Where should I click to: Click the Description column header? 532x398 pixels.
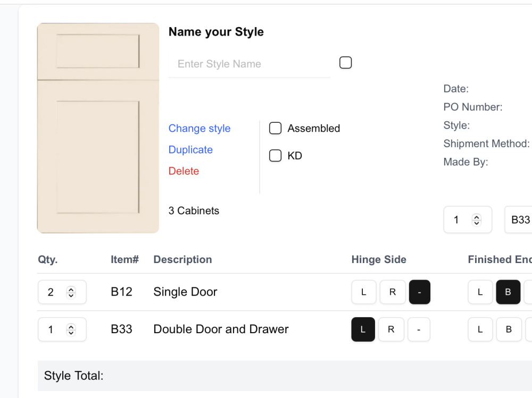(182, 260)
